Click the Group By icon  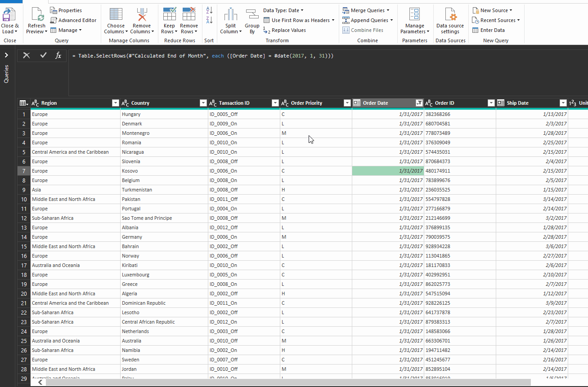point(252,14)
